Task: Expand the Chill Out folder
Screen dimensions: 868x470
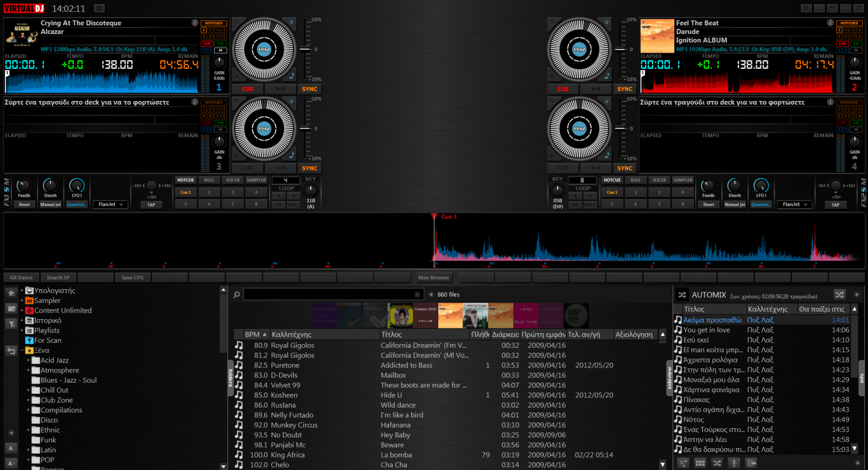Action: coord(28,390)
